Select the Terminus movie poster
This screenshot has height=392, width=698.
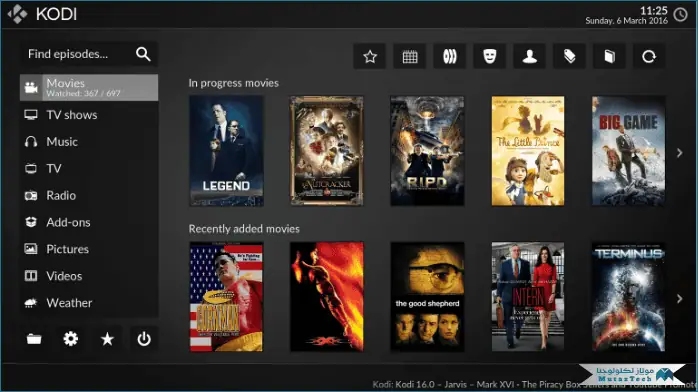pyautogui.click(x=629, y=297)
